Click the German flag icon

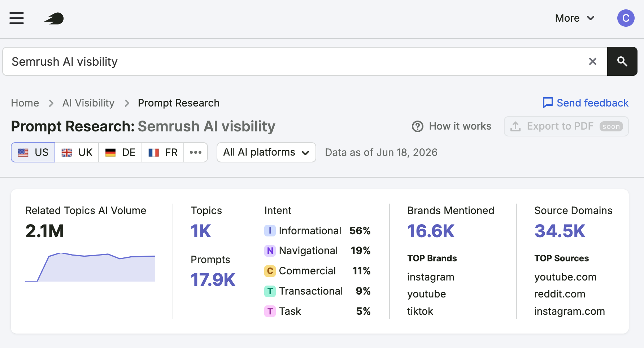click(x=110, y=152)
